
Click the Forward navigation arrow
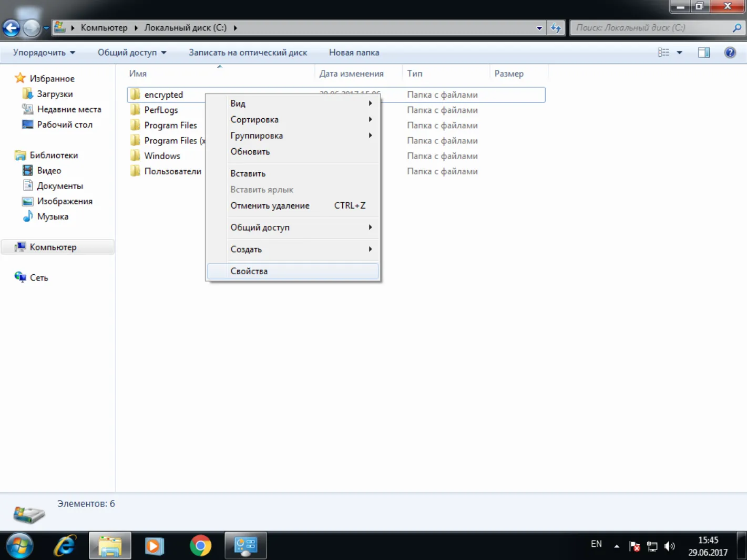[x=32, y=28]
